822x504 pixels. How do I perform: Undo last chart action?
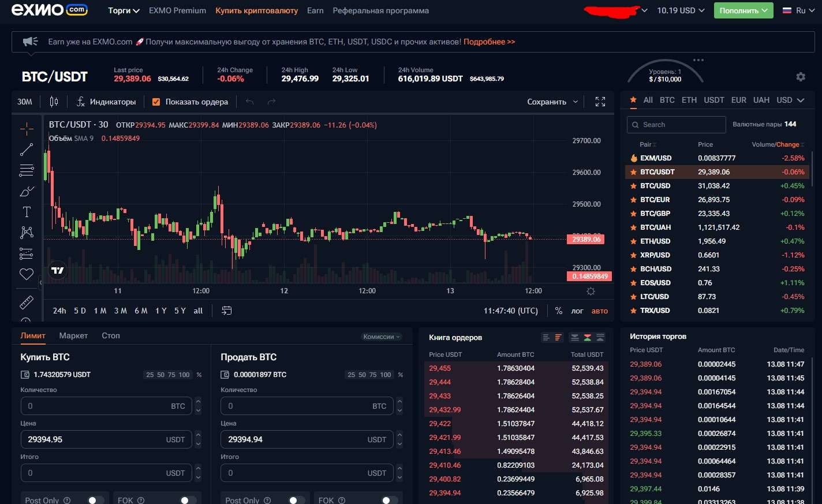click(250, 102)
